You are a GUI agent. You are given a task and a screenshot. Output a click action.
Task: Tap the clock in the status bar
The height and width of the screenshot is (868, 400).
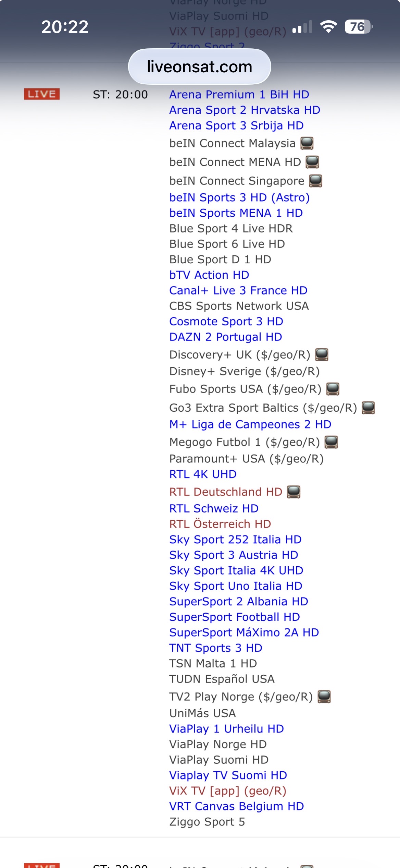click(x=65, y=27)
